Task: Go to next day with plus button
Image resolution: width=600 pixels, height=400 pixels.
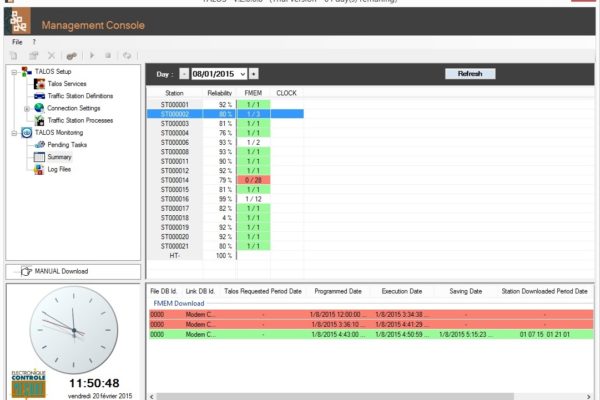Action: pos(254,74)
